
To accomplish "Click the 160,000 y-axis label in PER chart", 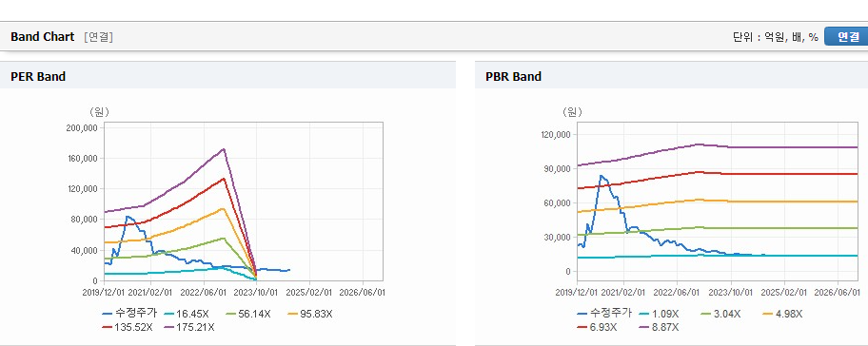I will tap(82, 159).
